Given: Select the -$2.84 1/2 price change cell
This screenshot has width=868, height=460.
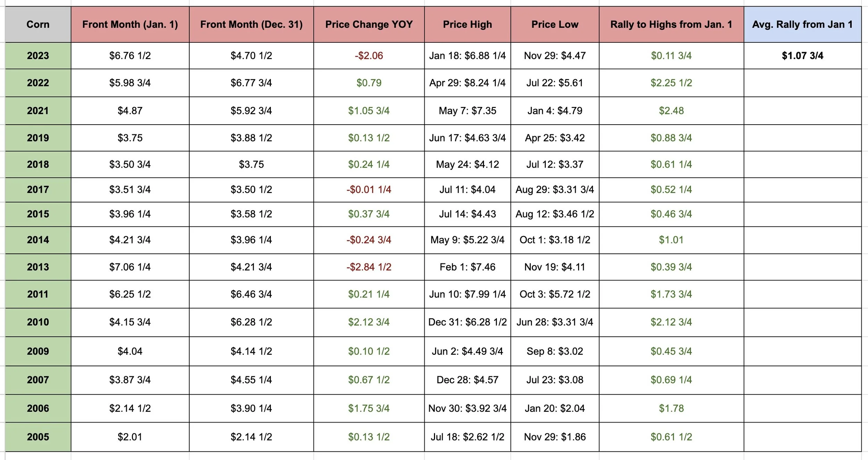Looking at the screenshot, I should 369,267.
